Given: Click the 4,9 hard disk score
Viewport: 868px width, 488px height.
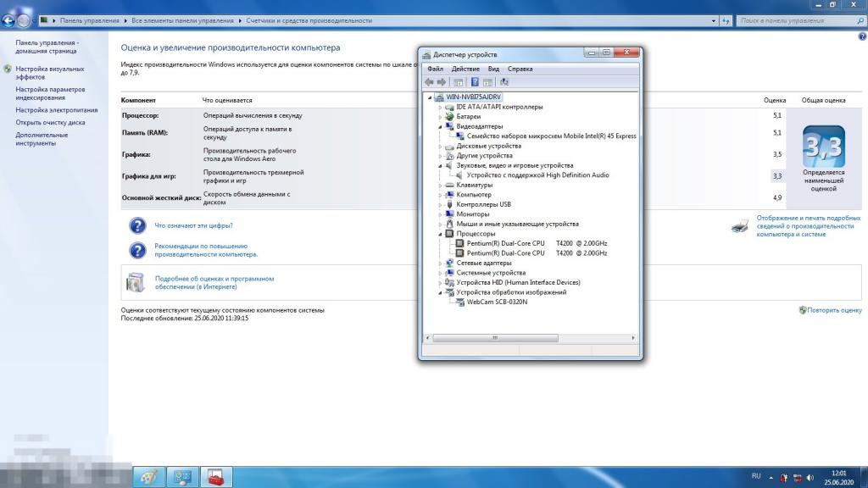Looking at the screenshot, I should click(x=777, y=197).
